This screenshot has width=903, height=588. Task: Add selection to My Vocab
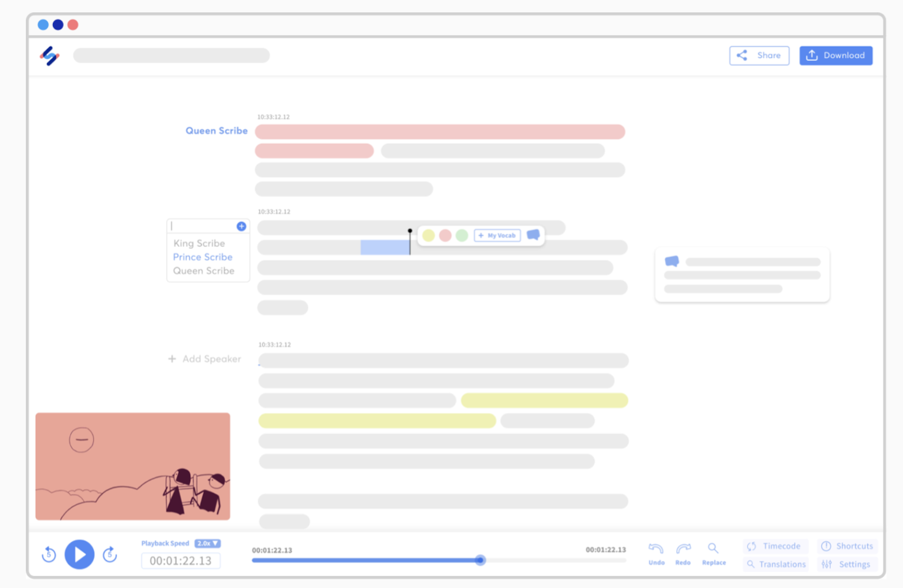[x=497, y=235]
